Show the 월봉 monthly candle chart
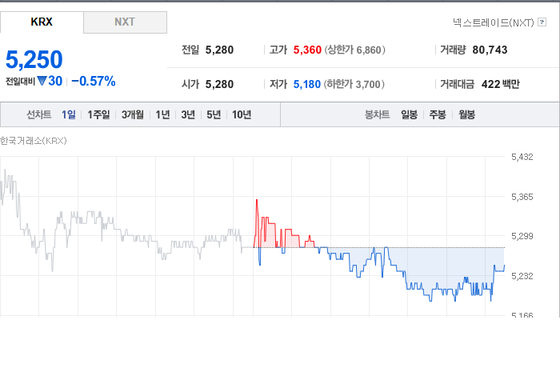The image size is (560, 392). [466, 114]
